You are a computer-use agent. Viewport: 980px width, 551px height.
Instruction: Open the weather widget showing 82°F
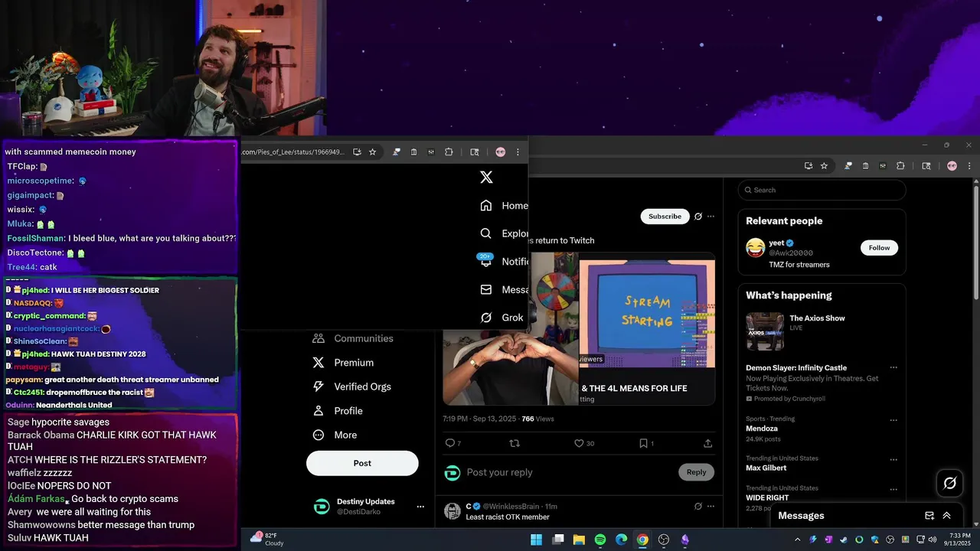click(x=267, y=539)
